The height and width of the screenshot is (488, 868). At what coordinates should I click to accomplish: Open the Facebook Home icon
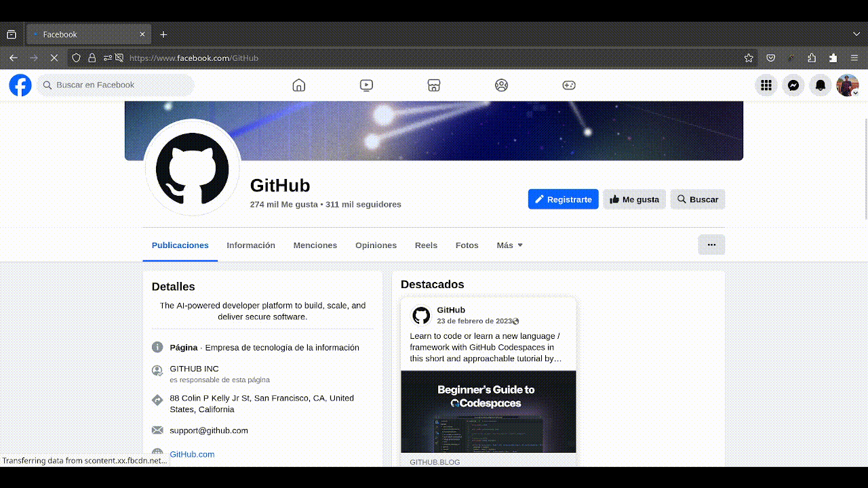(298, 85)
